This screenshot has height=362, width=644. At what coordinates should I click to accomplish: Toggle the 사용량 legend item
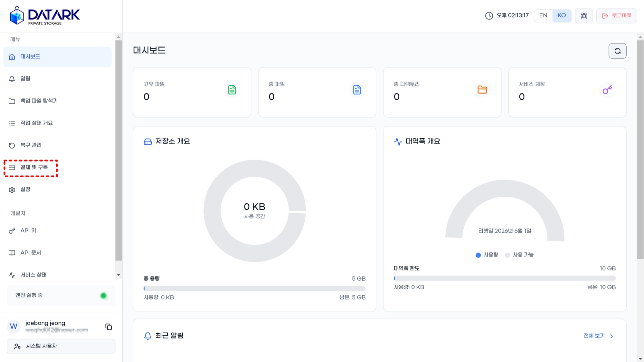[487, 255]
